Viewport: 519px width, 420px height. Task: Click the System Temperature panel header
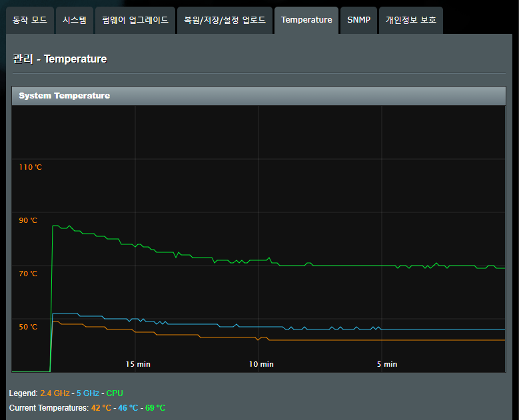point(259,96)
